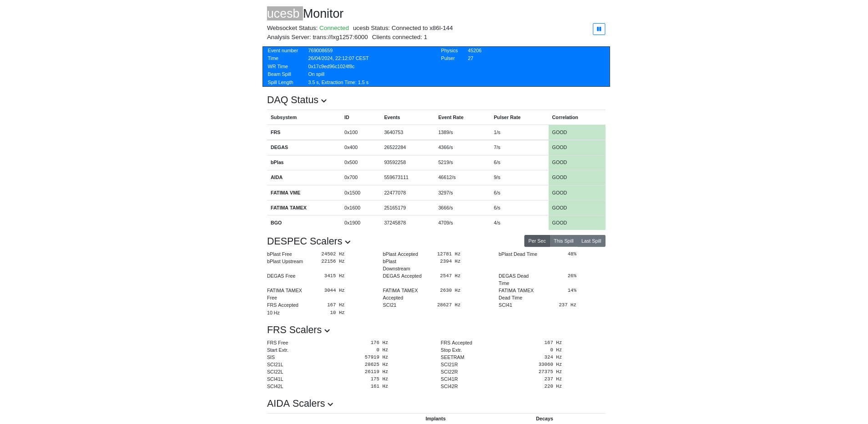This screenshot has height=424, width=868.
Task: Click ID 0x100 in the FRS row
Action: click(x=351, y=132)
